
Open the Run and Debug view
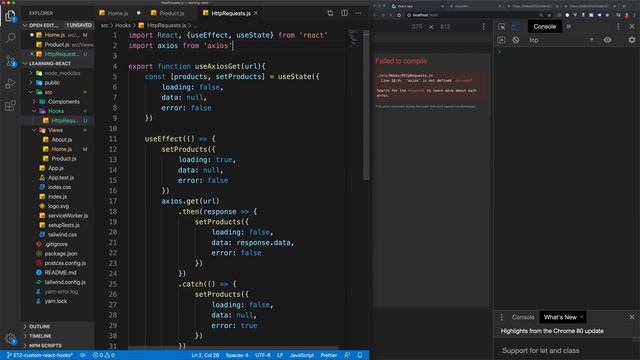coord(10,83)
